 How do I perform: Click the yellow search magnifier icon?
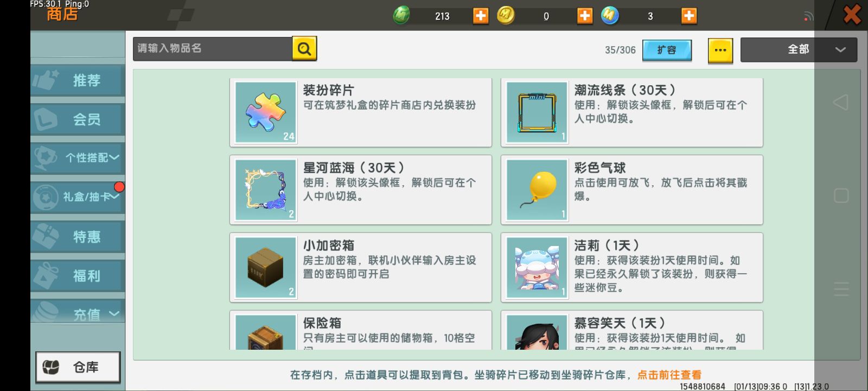click(304, 49)
